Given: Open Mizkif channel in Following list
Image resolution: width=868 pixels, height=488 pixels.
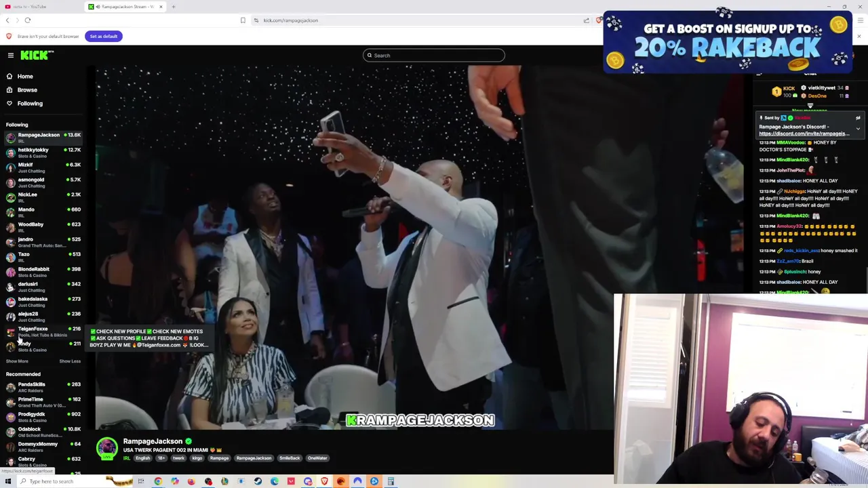Looking at the screenshot, I should pos(43,167).
